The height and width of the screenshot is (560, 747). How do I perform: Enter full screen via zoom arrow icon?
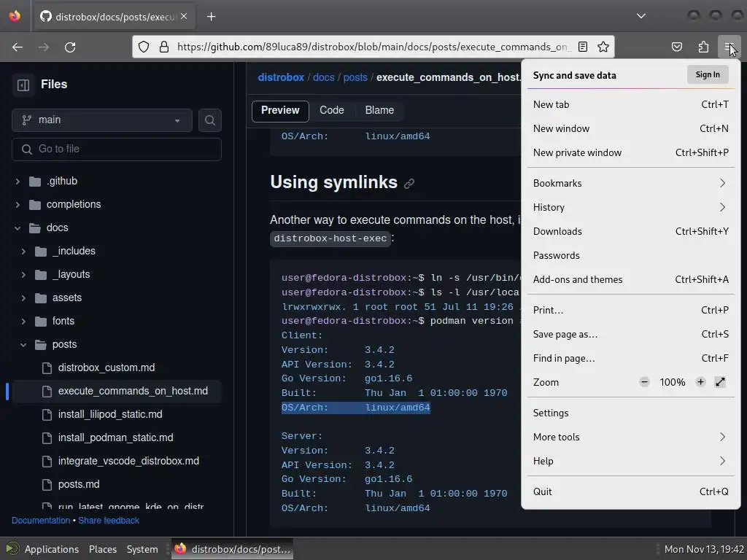tap(720, 382)
